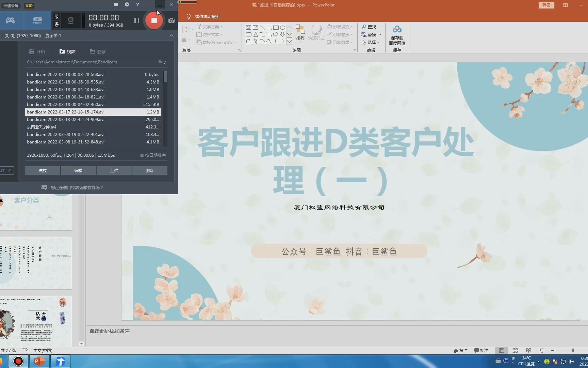Select the 客户分类 slide thumbnail
The width and height of the screenshot is (588, 368).
coord(36,212)
